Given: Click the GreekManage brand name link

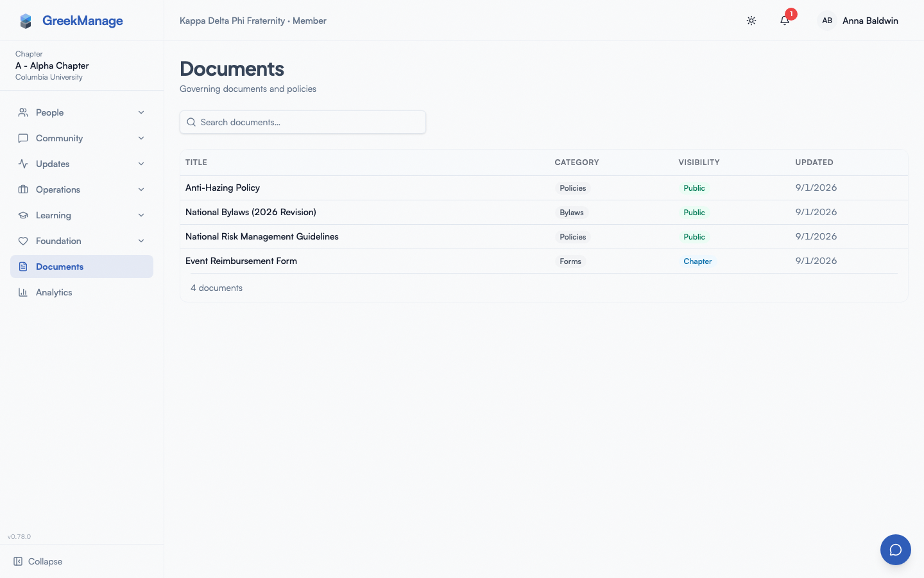Looking at the screenshot, I should (83, 21).
